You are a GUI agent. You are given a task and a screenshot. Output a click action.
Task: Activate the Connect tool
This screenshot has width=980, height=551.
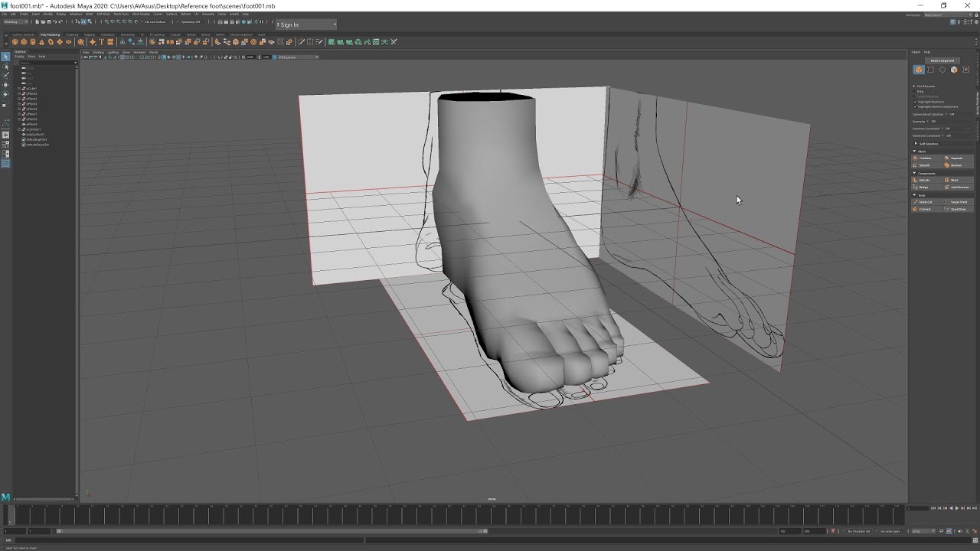[928, 209]
